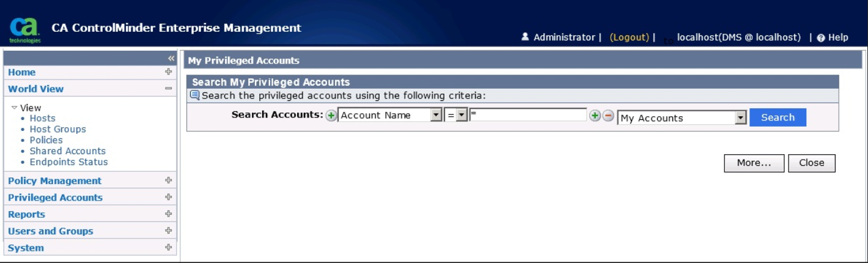Open the Hosts link
868x263 pixels.
click(43, 119)
